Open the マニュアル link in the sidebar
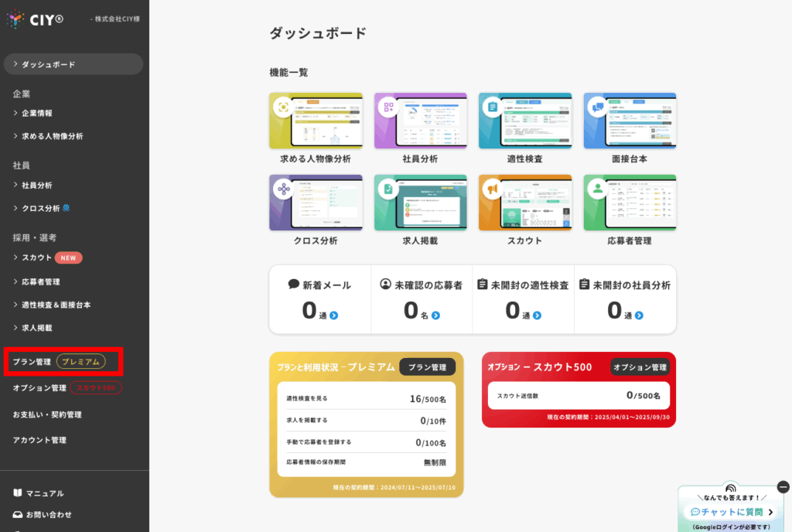The height and width of the screenshot is (532, 792). click(x=44, y=493)
